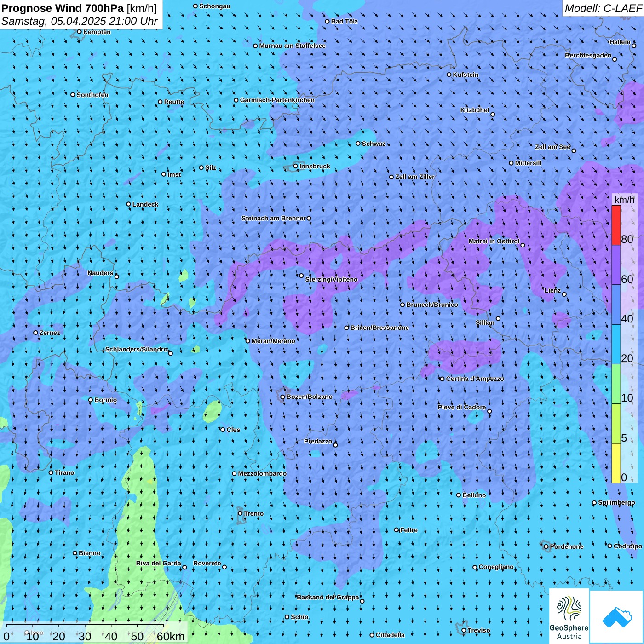This screenshot has width=644, height=644.
Task: Click the Berchtesgaden city label
Action: pyautogui.click(x=588, y=55)
